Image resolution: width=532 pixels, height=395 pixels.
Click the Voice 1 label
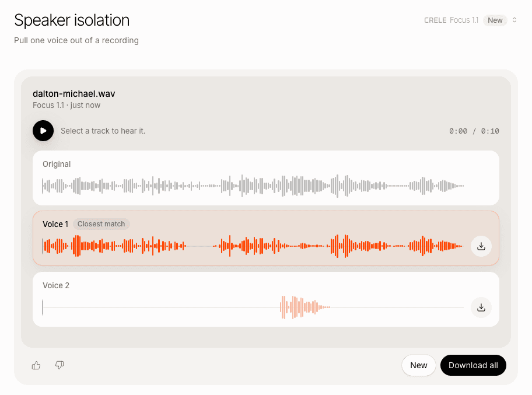[55, 224]
